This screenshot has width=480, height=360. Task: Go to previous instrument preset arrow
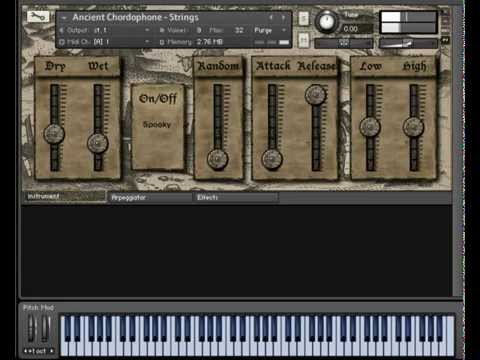271,17
